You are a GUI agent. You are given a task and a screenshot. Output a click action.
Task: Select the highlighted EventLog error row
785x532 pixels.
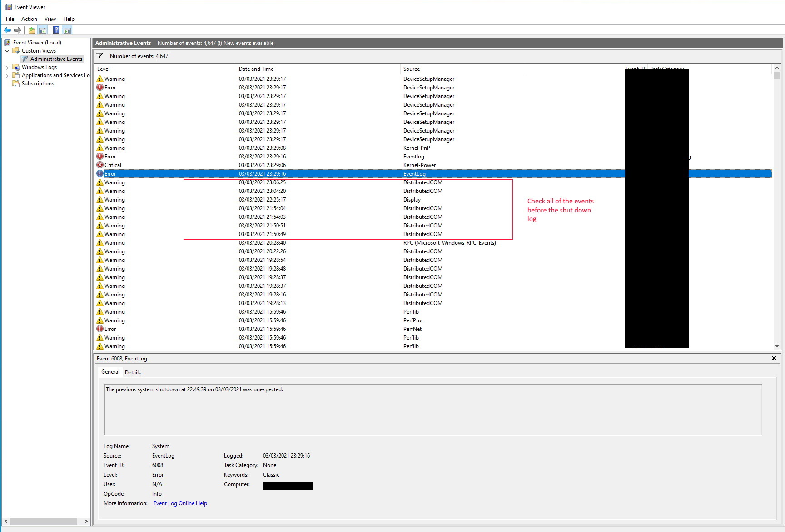pyautogui.click(x=433, y=174)
